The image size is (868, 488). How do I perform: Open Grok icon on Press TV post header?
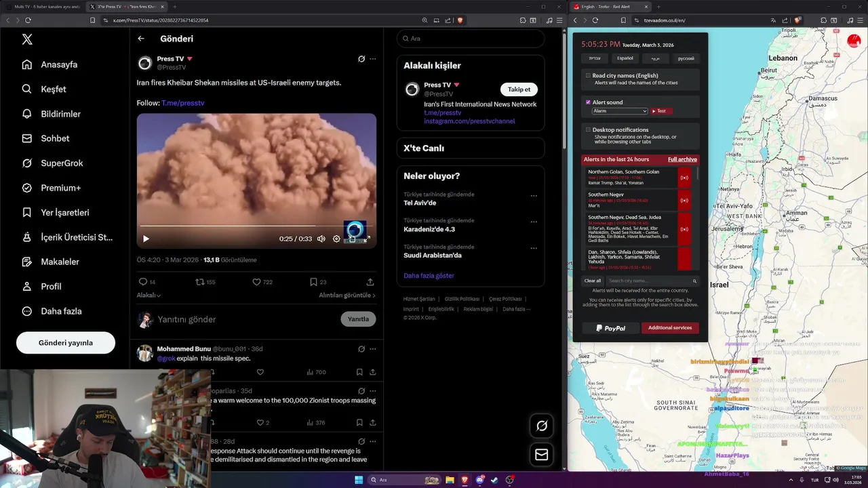361,59
